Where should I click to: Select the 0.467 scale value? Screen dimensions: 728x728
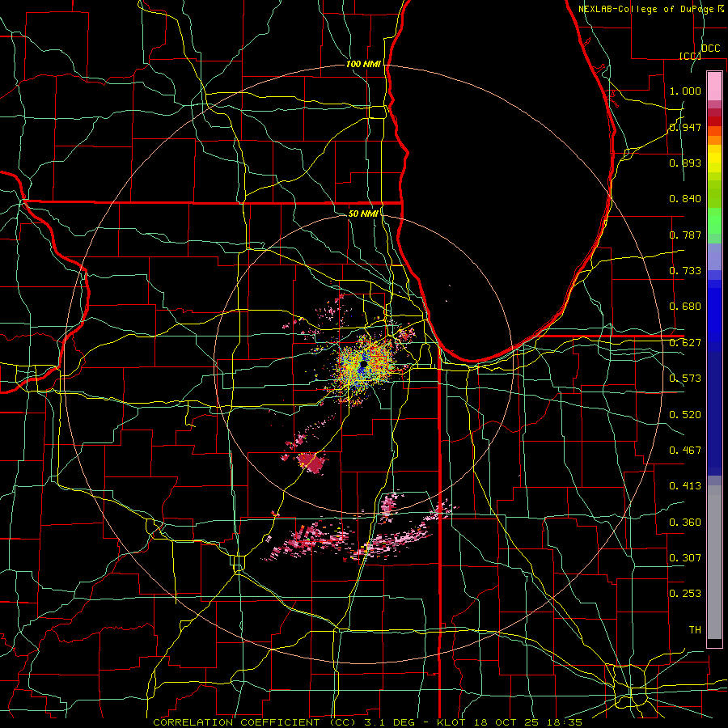click(x=685, y=451)
